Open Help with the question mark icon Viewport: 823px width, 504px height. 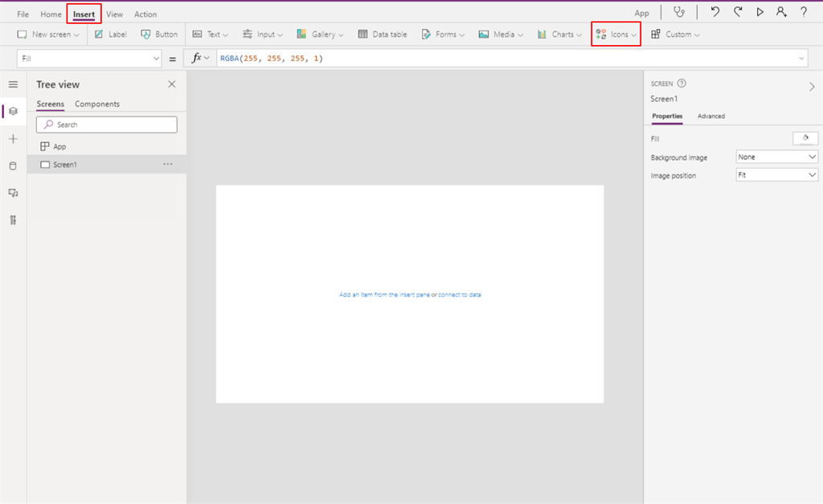coord(801,12)
